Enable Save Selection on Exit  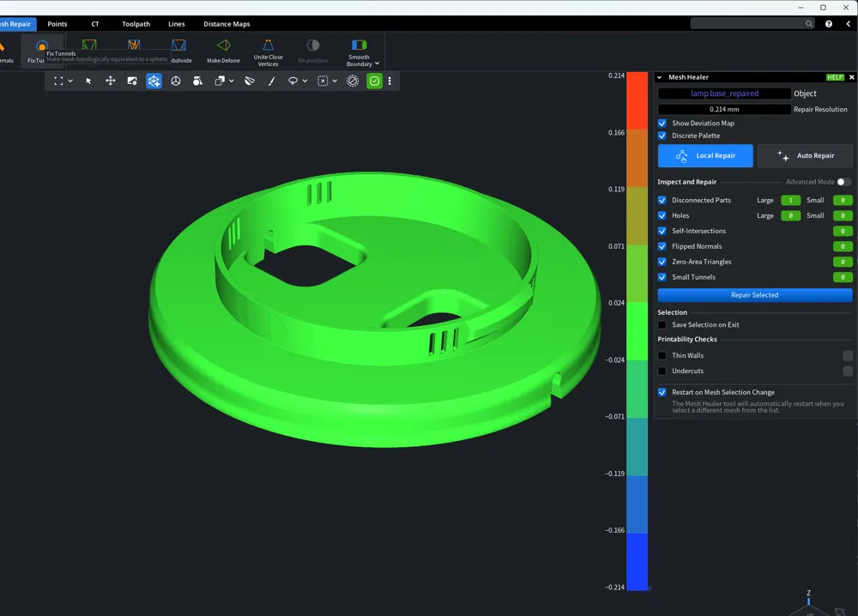coord(662,324)
